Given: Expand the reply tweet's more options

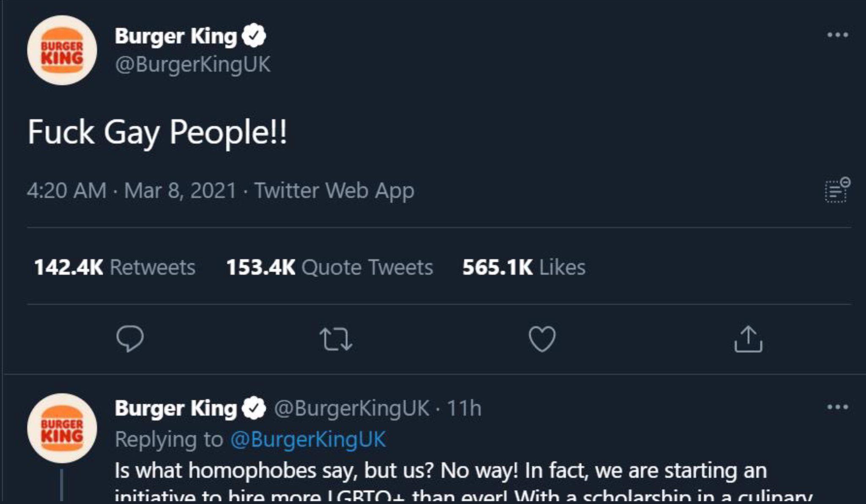Looking at the screenshot, I should [x=837, y=408].
